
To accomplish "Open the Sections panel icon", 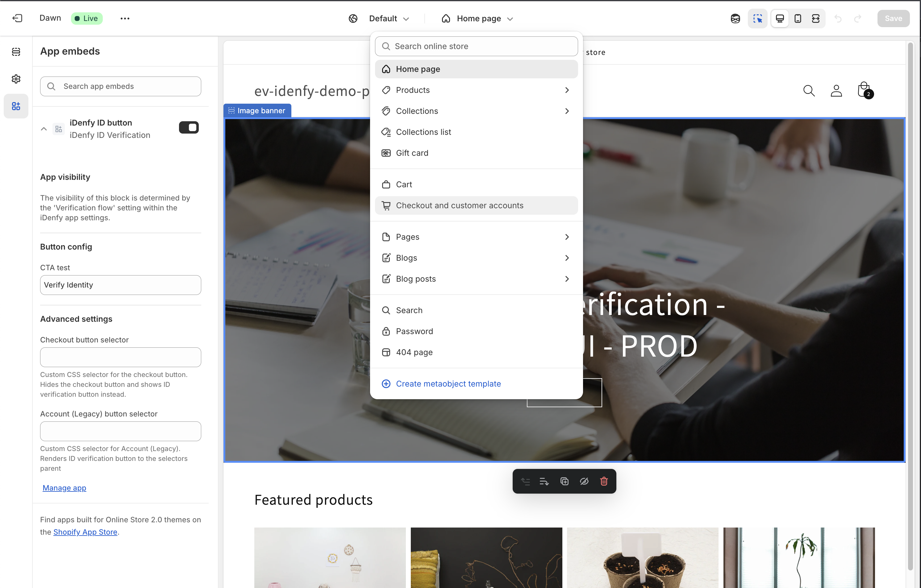I will [x=16, y=52].
